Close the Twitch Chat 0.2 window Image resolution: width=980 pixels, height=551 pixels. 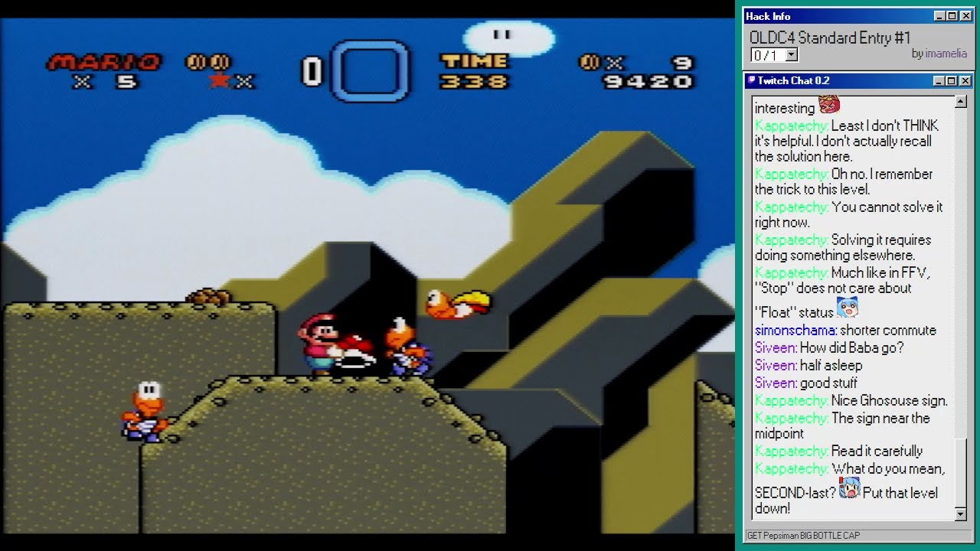965,80
